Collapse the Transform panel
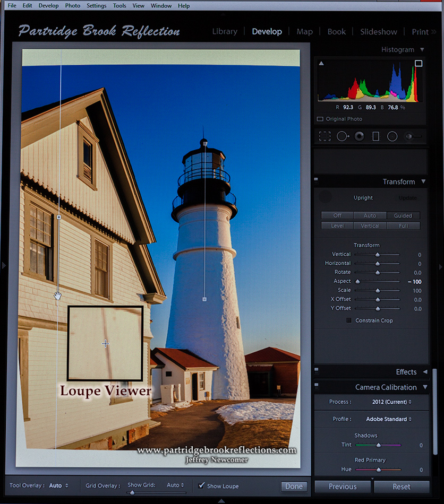The width and height of the screenshot is (444, 504). point(423,181)
